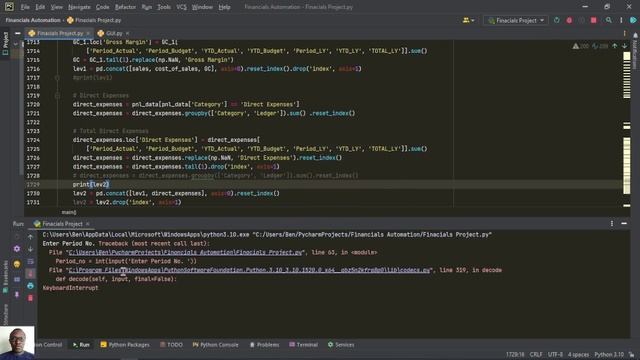Click the Rerun button in the top toolbar
The height and width of the screenshot is (360, 640).
point(557,20)
